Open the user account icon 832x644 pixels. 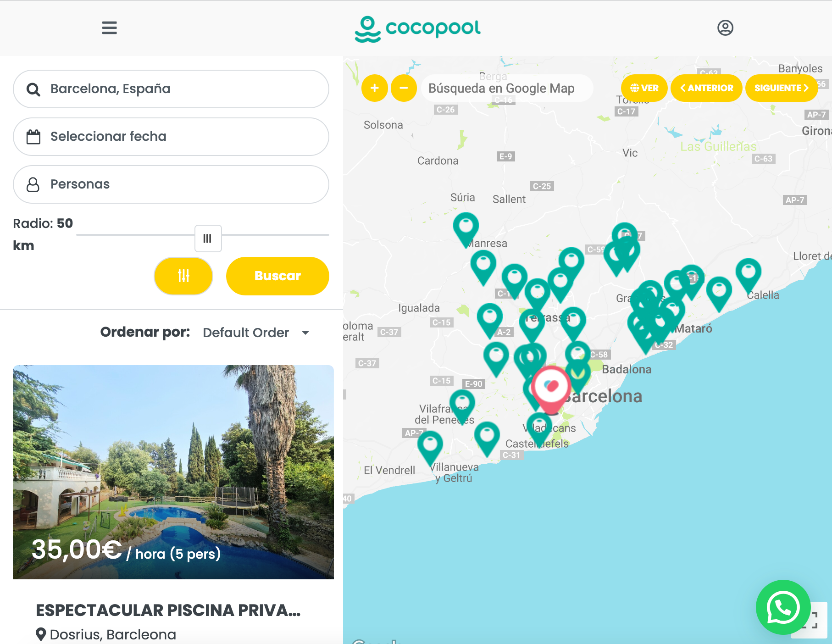point(725,28)
